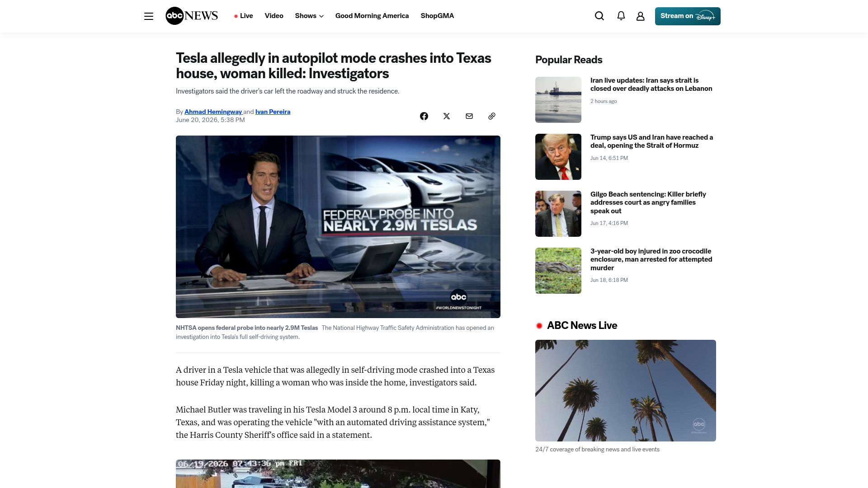Open the notifications bell

pos(621,16)
